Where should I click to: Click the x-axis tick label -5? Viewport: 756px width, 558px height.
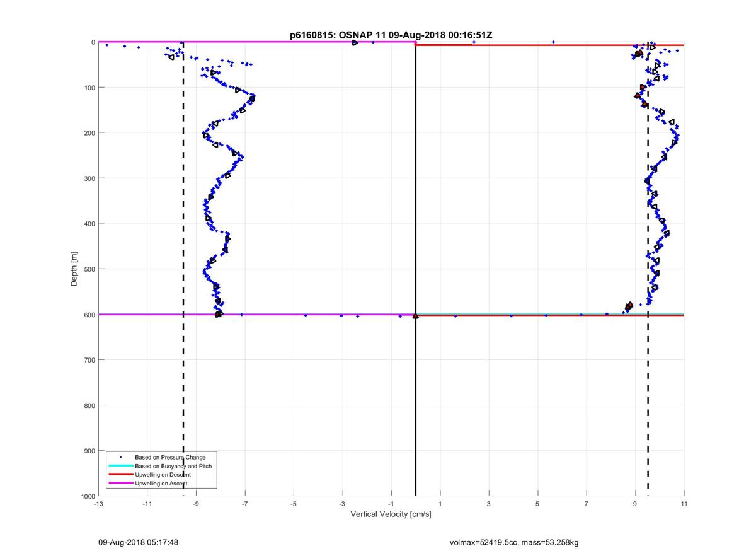[294, 503]
